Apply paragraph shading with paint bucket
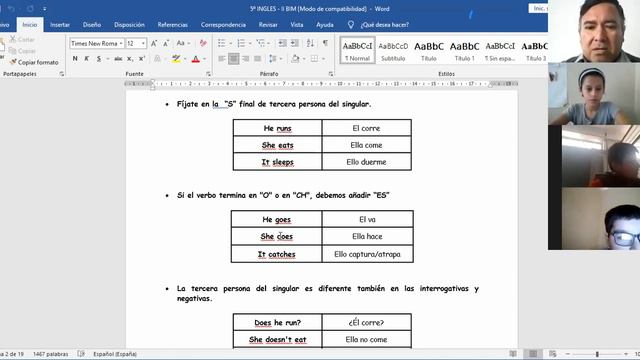640x360 pixels. pyautogui.click(x=295, y=59)
